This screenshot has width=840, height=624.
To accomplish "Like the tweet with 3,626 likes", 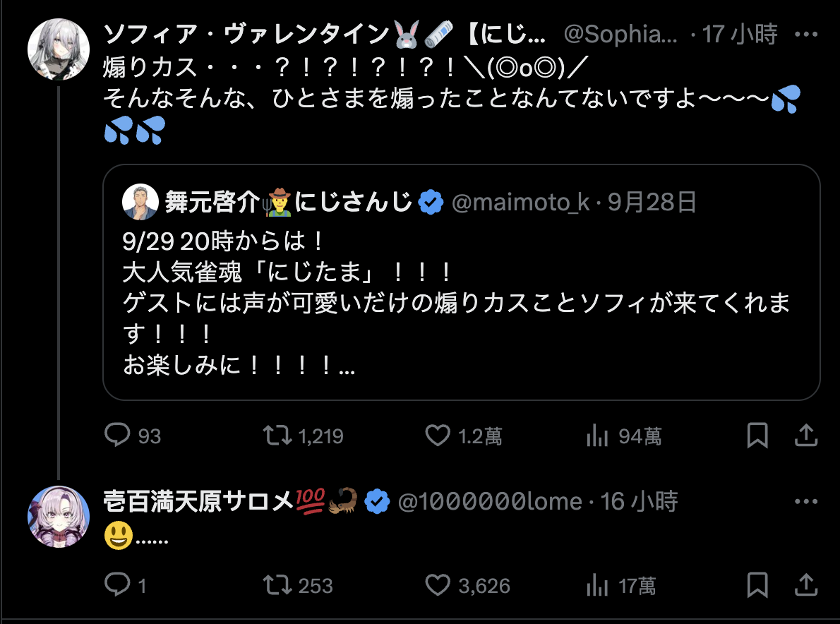I will click(438, 584).
